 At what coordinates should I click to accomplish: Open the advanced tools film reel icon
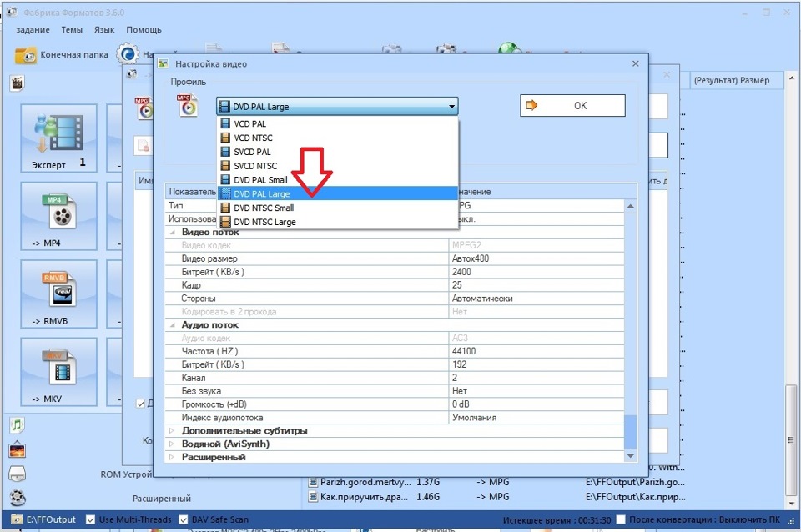tap(18, 497)
